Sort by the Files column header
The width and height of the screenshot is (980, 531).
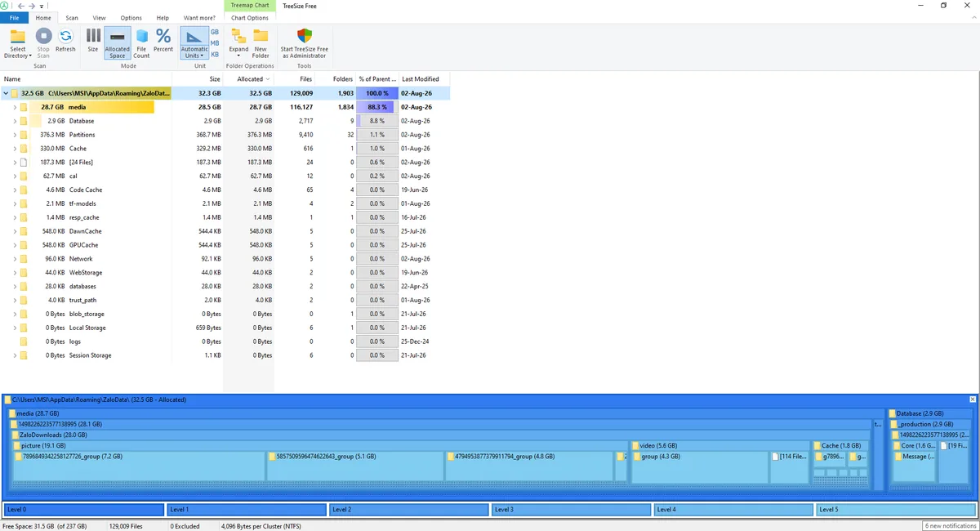[x=295, y=79]
